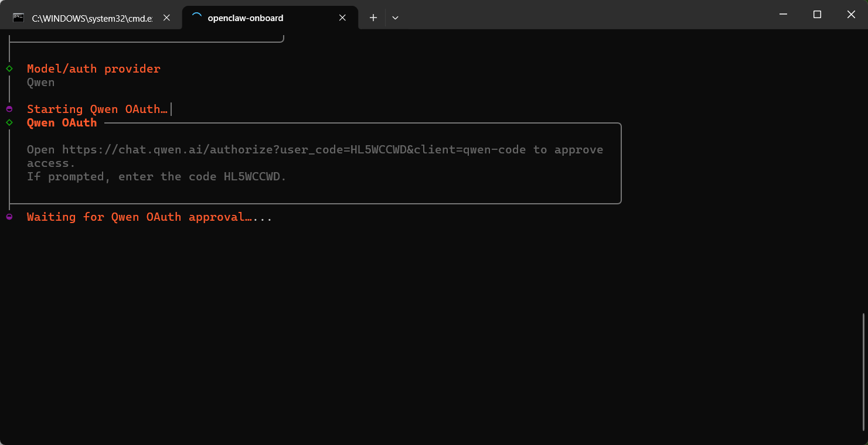
Task: Click purple marker beside Waiting for approval
Action: [x=9, y=217]
